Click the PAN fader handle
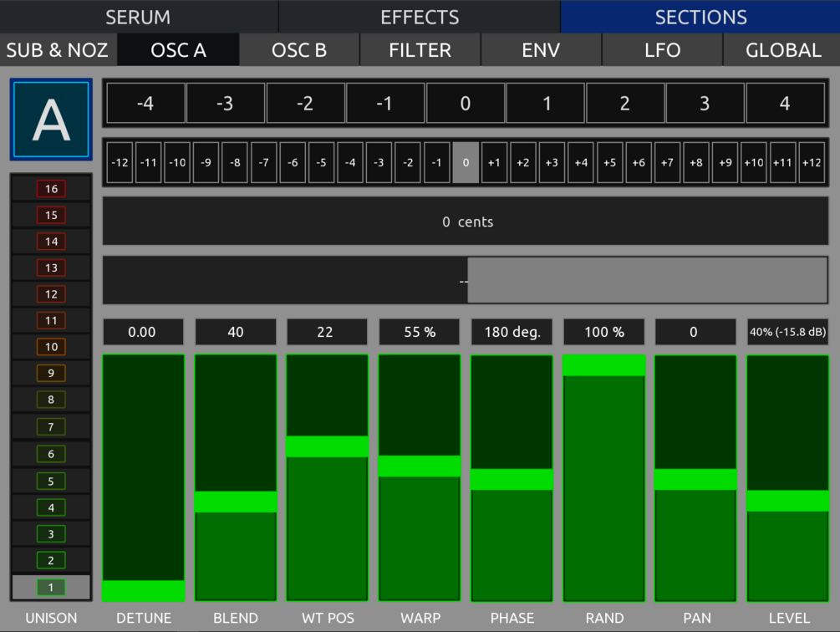The height and width of the screenshot is (632, 840). [x=696, y=479]
